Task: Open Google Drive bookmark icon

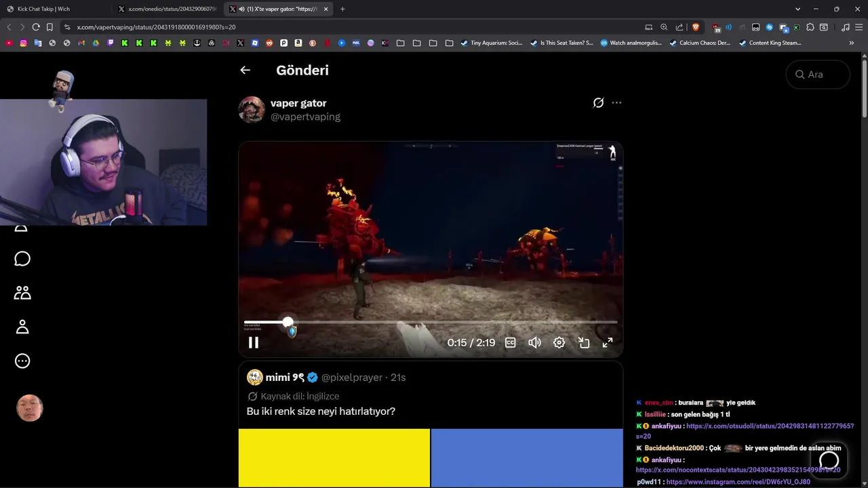Action: click(x=96, y=43)
